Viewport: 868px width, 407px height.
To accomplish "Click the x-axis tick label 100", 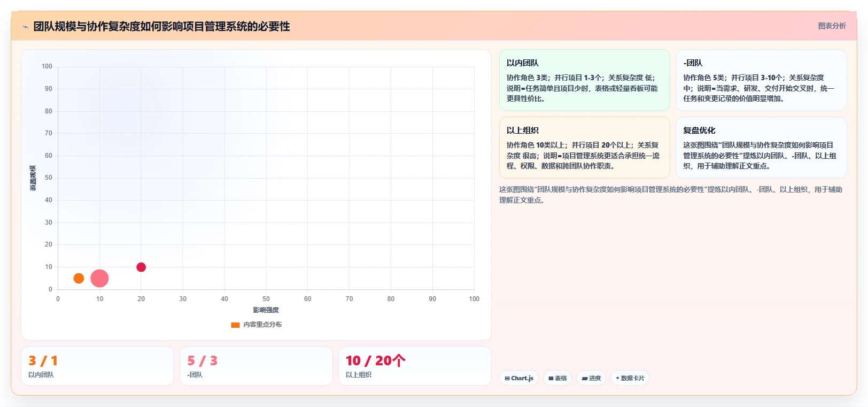I will tap(474, 299).
